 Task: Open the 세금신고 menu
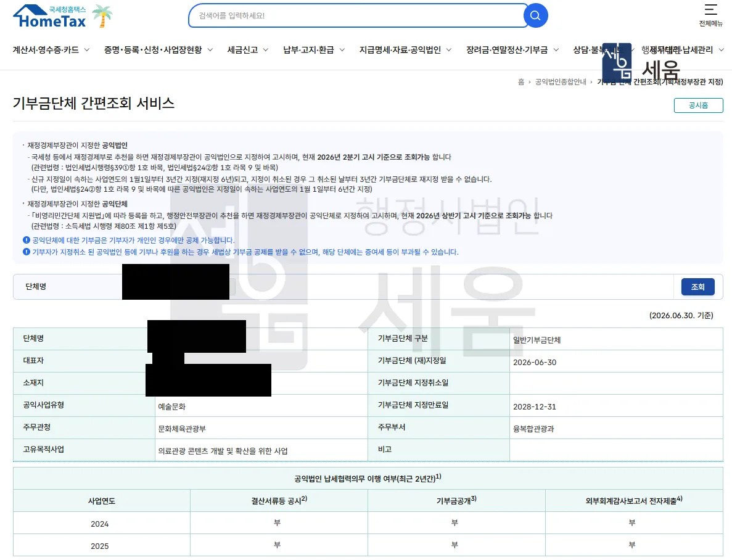(243, 50)
